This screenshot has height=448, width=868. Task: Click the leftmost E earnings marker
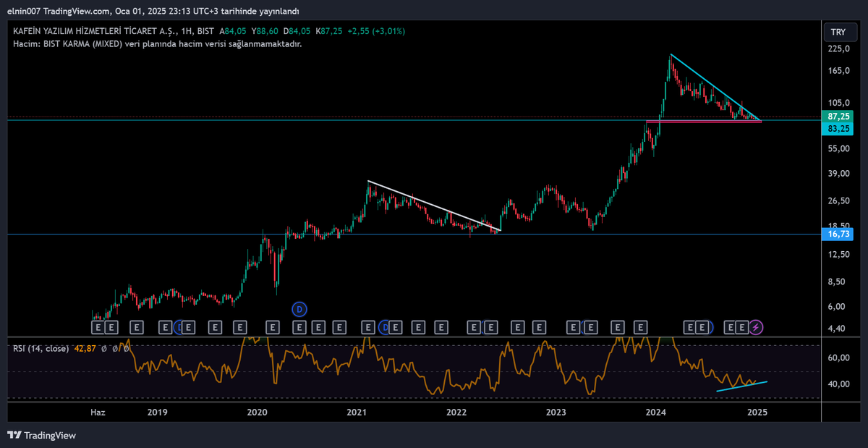(97, 328)
